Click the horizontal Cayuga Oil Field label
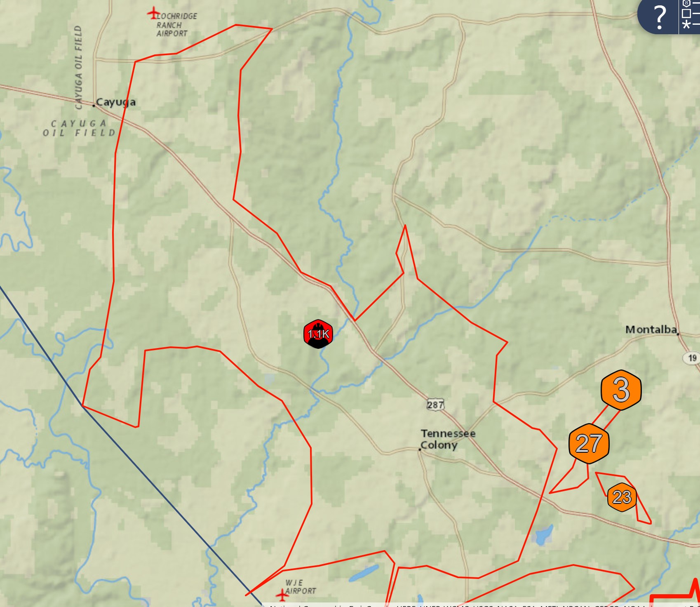Screen dimensions: 700x607 pos(79,128)
